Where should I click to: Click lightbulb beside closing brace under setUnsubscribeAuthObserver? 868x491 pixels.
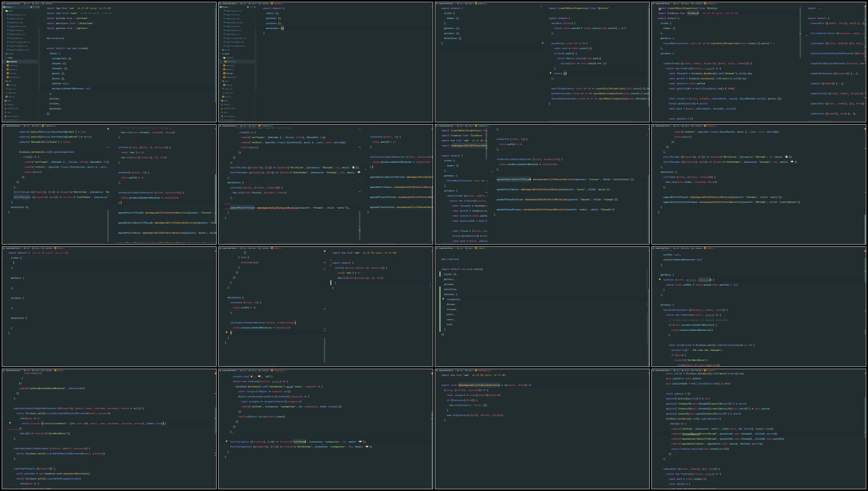pos(227,332)
